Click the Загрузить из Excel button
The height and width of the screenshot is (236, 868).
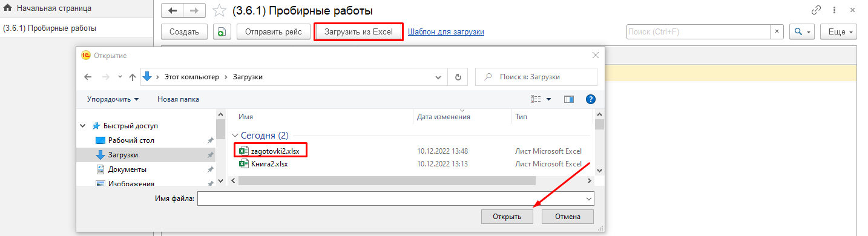click(359, 31)
